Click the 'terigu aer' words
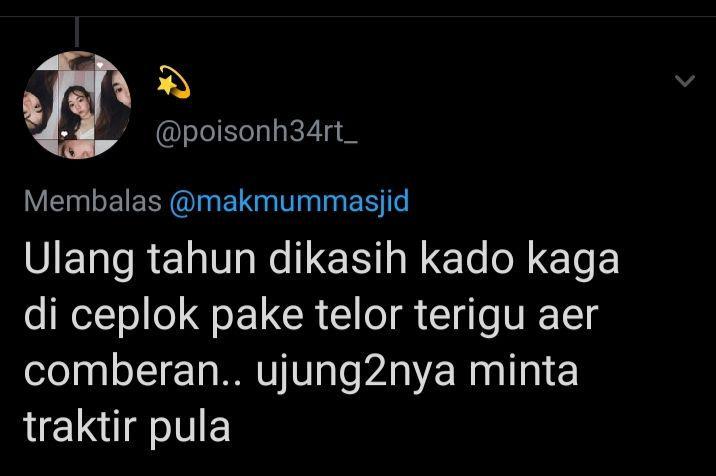716x476 pixels. [506, 316]
